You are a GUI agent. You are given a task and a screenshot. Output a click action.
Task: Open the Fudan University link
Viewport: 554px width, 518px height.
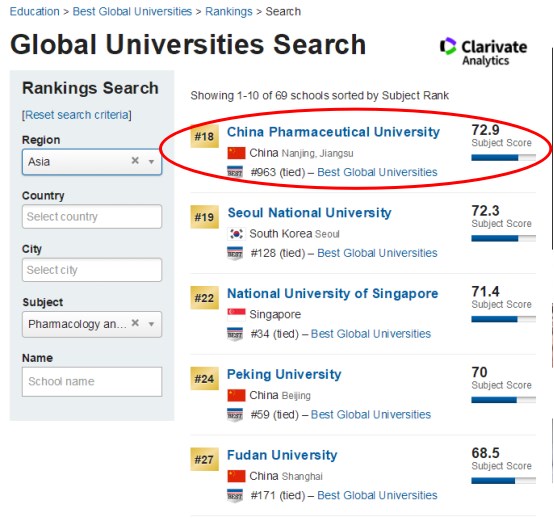282,455
